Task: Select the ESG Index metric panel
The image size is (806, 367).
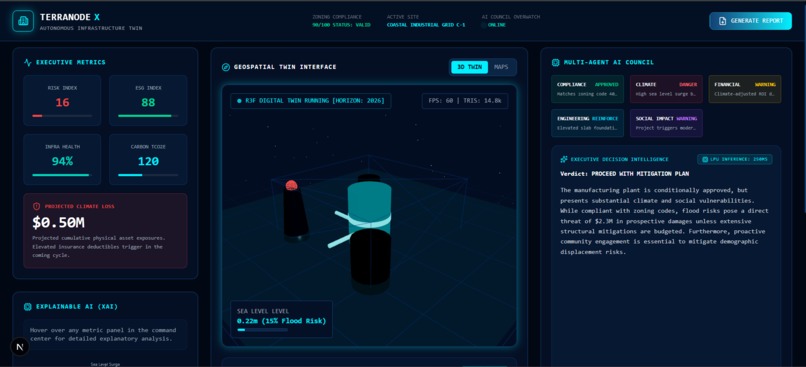Action: [x=148, y=100]
